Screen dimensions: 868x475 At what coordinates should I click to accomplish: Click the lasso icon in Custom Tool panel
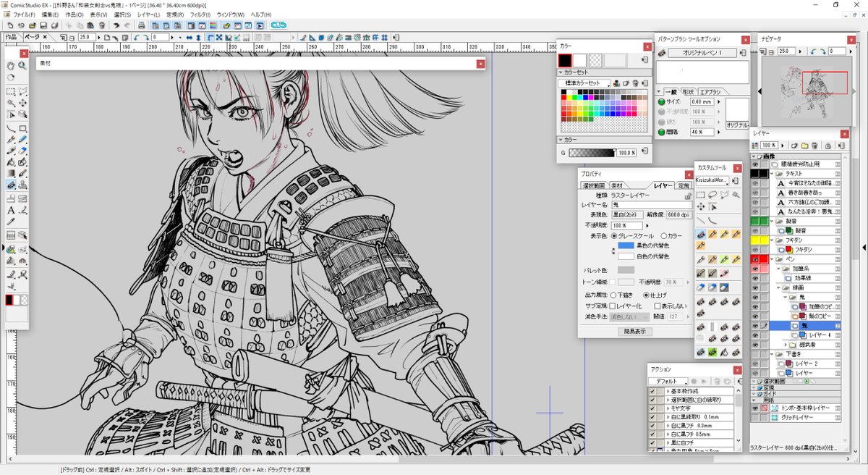pyautogui.click(x=712, y=194)
